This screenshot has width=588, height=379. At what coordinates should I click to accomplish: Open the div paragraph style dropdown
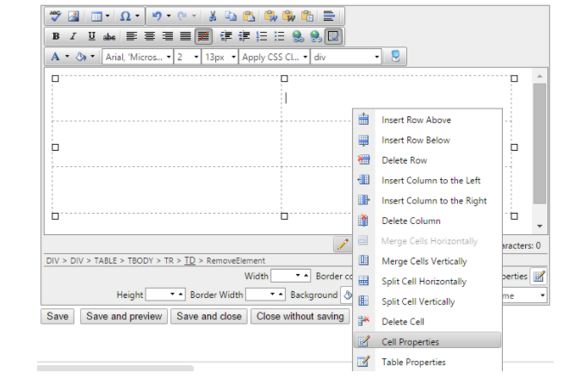coord(346,57)
